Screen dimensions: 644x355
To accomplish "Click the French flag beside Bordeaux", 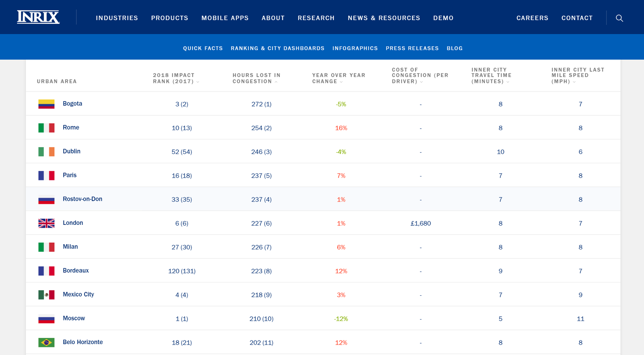I will (46, 271).
